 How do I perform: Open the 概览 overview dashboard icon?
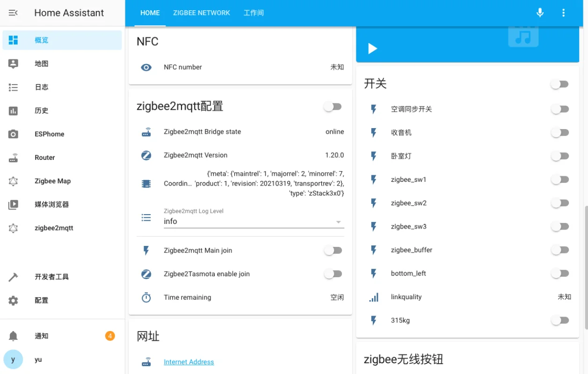13,40
